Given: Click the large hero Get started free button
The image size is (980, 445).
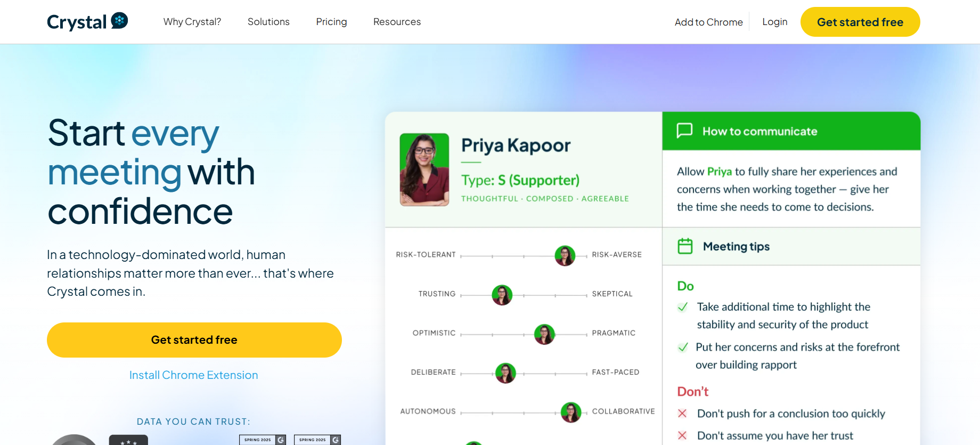Looking at the screenshot, I should (194, 340).
